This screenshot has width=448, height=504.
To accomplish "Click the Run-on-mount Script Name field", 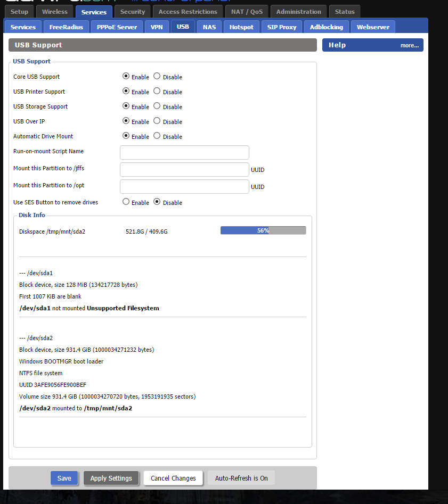I will pos(184,153).
